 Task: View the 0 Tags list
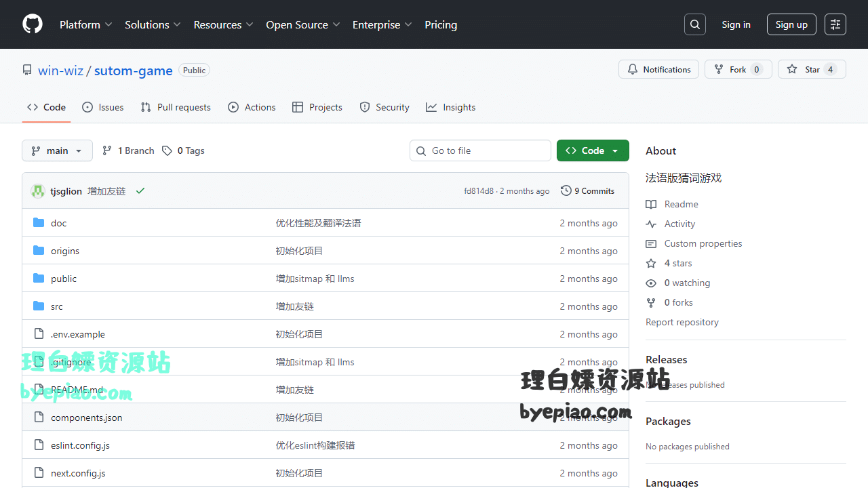(x=183, y=150)
